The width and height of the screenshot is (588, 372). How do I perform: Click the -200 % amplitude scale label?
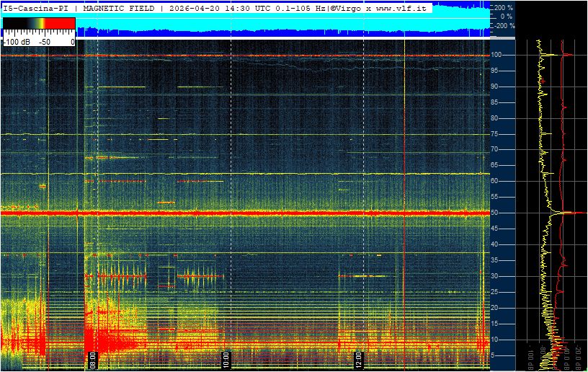coord(504,26)
